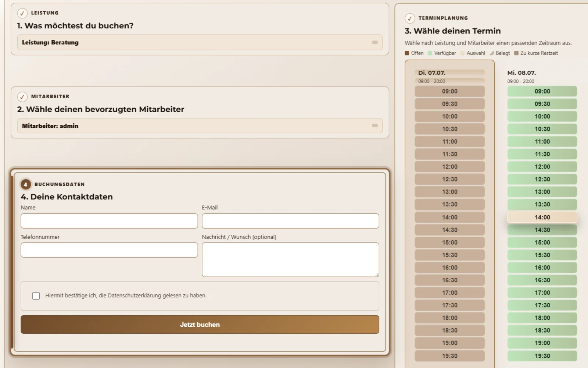Click the 15:00 slot on Tuesday 07.07.
588x368 pixels.
point(449,243)
